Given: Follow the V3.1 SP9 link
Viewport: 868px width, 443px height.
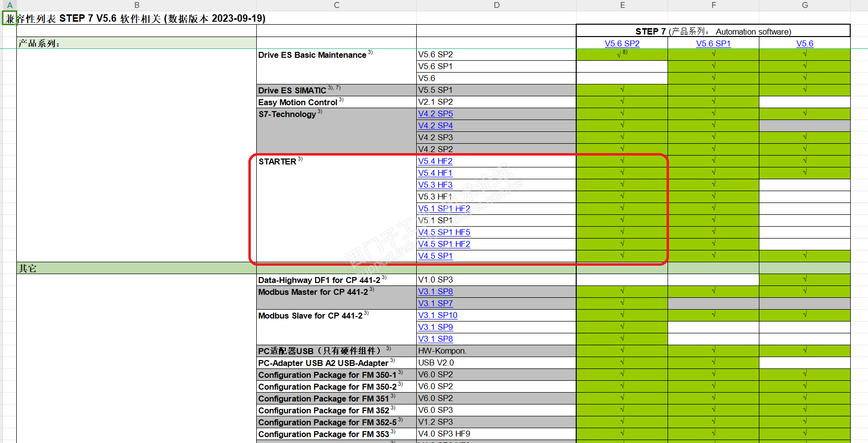Looking at the screenshot, I should (435, 327).
